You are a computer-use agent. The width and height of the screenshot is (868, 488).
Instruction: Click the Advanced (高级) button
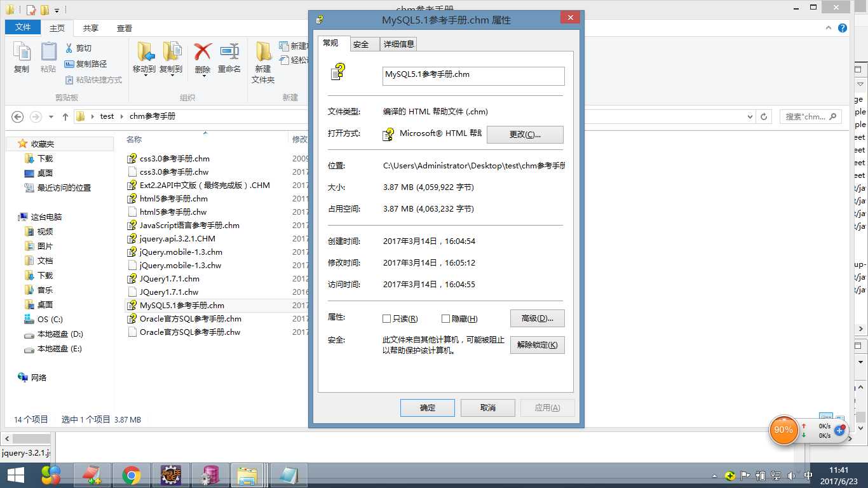click(x=538, y=318)
